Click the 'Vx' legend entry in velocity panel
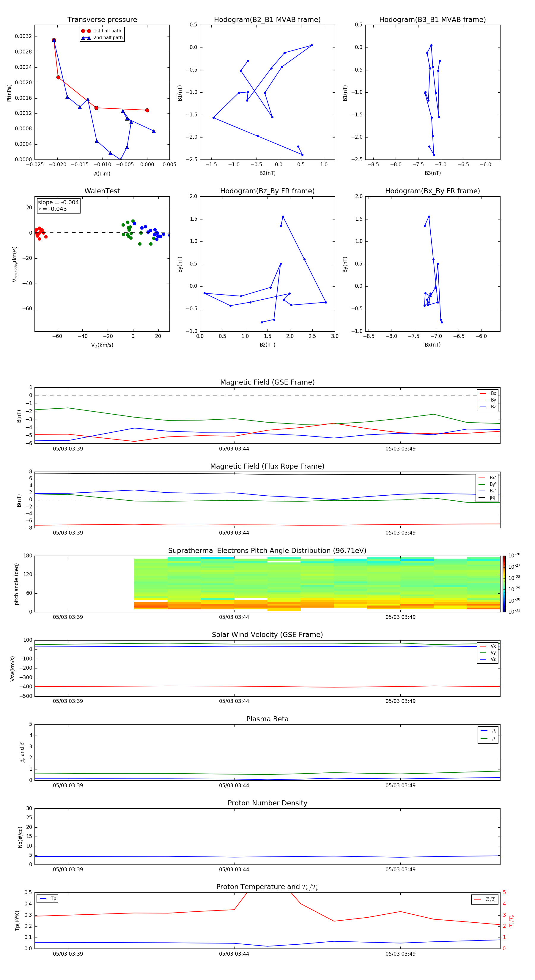The height and width of the screenshot is (980, 535). pos(488,646)
